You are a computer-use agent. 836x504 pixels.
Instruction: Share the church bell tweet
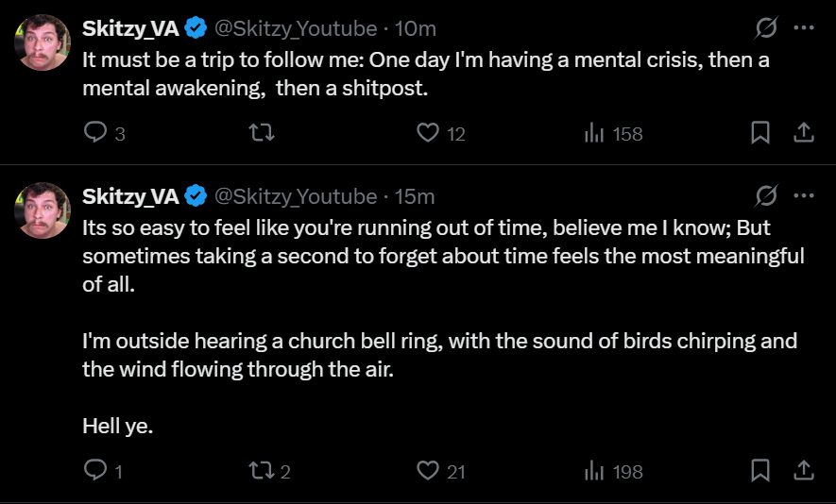click(x=803, y=470)
